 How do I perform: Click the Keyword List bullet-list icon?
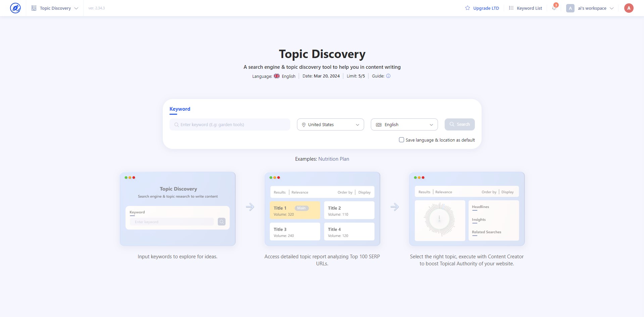pos(511,8)
